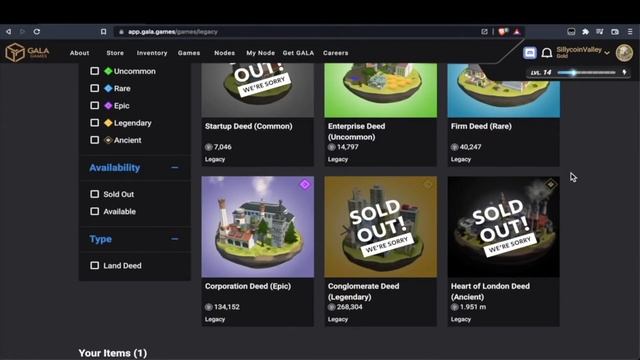Open Enterprise Deed (Uncommon) listing
Image resolution: width=640 pixels, height=360 pixels.
(356, 131)
